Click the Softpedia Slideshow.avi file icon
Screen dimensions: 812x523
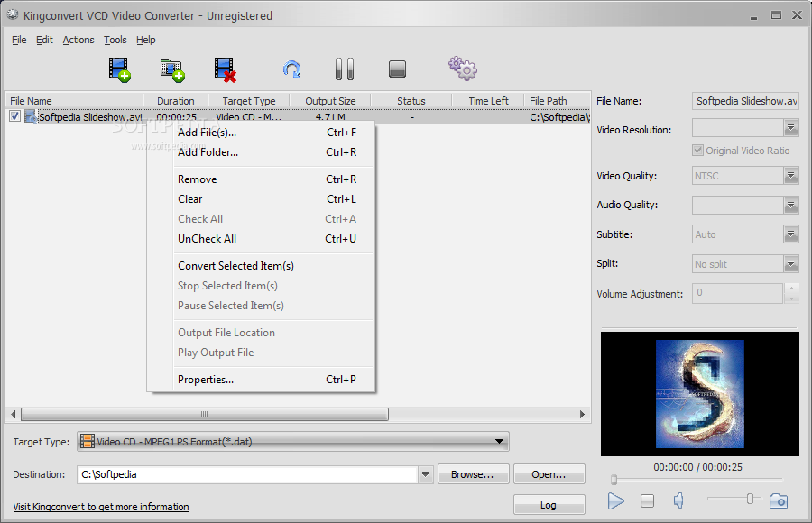click(x=31, y=116)
